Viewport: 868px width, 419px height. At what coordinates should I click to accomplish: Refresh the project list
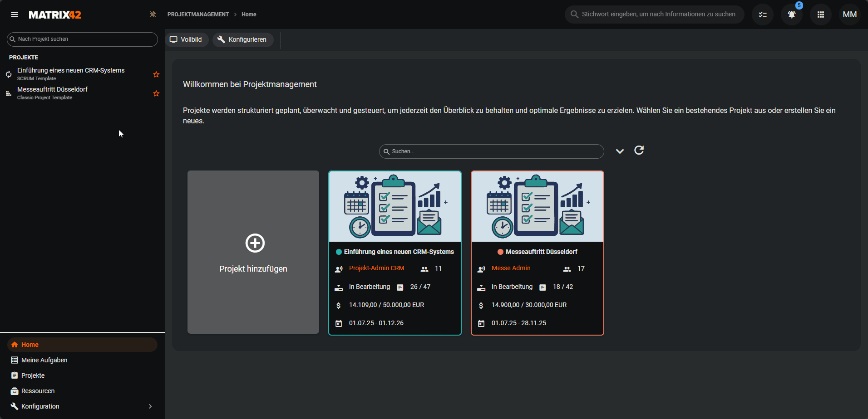639,151
